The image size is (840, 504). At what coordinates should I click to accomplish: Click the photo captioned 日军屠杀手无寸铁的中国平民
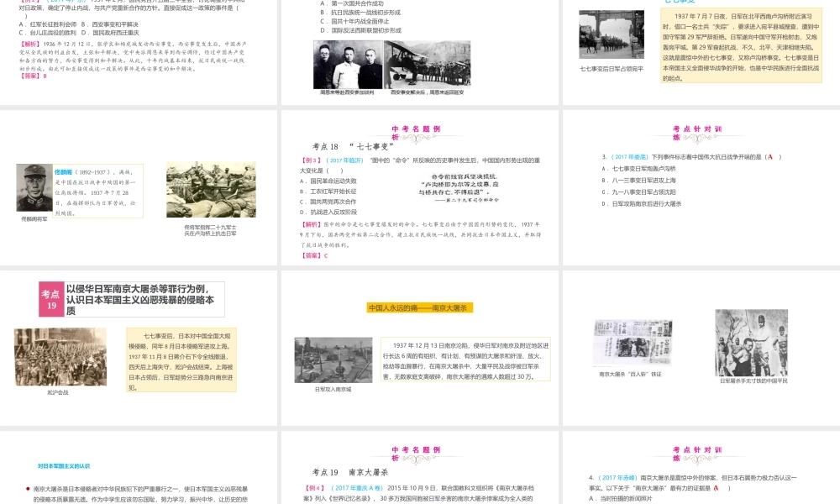click(752, 343)
